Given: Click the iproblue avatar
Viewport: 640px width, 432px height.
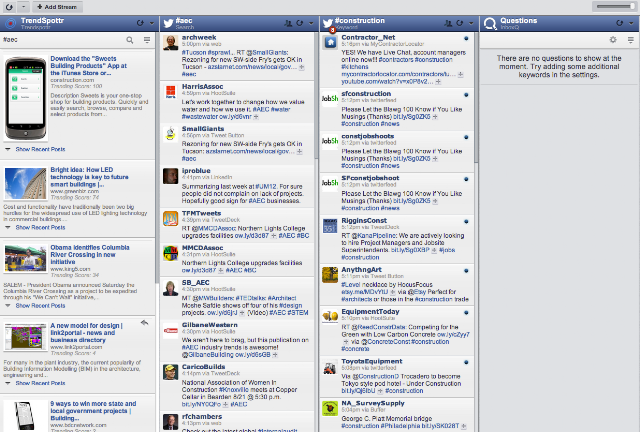Looking at the screenshot, I should 170,176.
